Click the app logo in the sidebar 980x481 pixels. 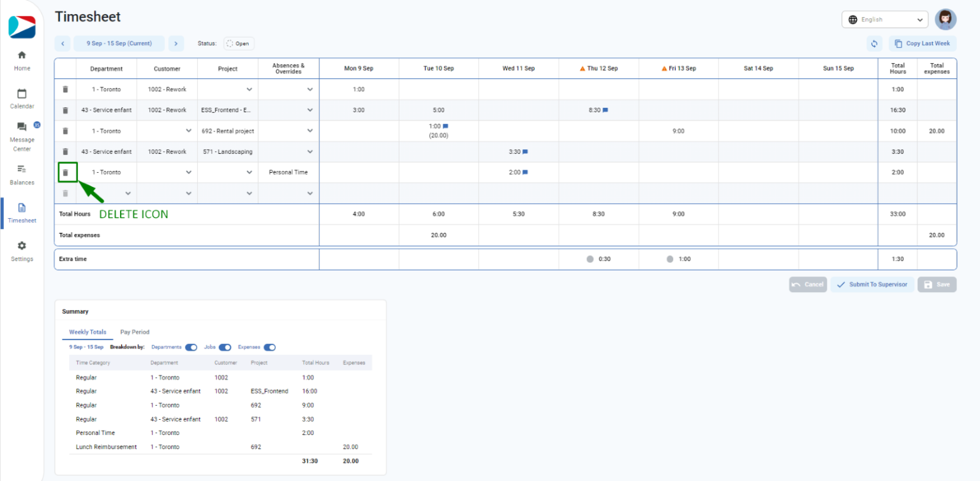click(22, 27)
